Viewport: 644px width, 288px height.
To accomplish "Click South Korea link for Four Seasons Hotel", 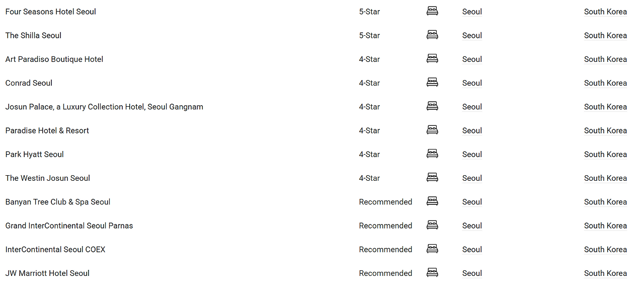I will pos(605,12).
